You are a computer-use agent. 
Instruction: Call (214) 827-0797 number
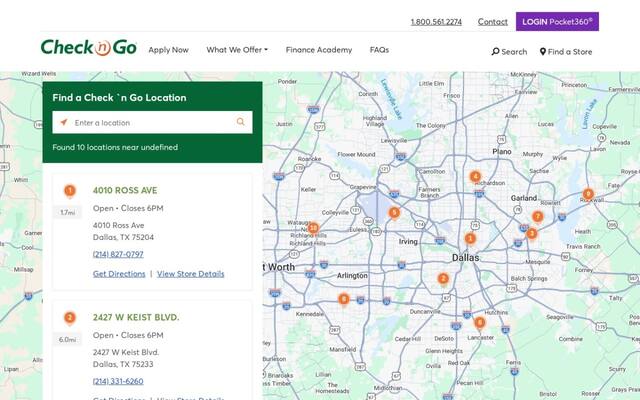118,254
